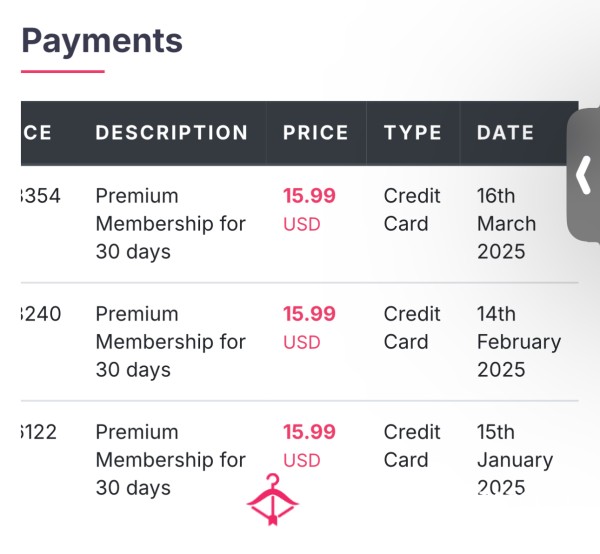
Task: Expand the side panel chevron arrow
Action: pyautogui.click(x=584, y=174)
